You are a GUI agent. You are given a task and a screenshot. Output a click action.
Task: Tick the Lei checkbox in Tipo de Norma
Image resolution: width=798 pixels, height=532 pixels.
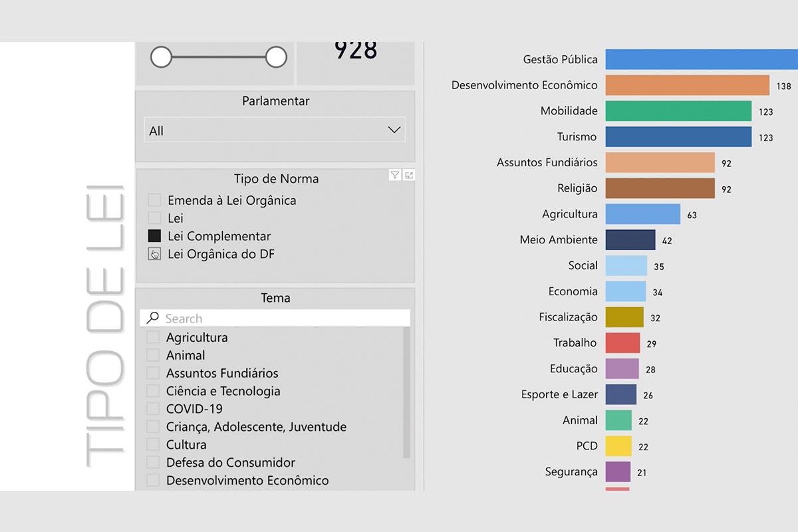pos(154,218)
